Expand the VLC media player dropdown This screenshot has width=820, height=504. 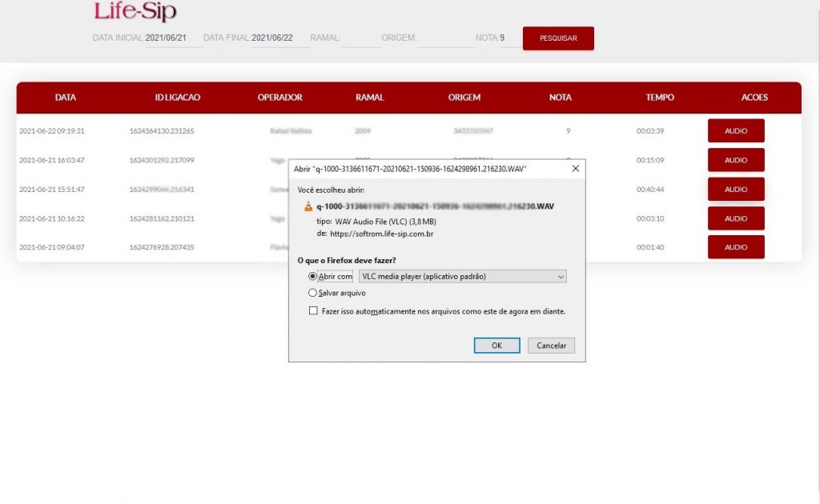[x=462, y=276]
